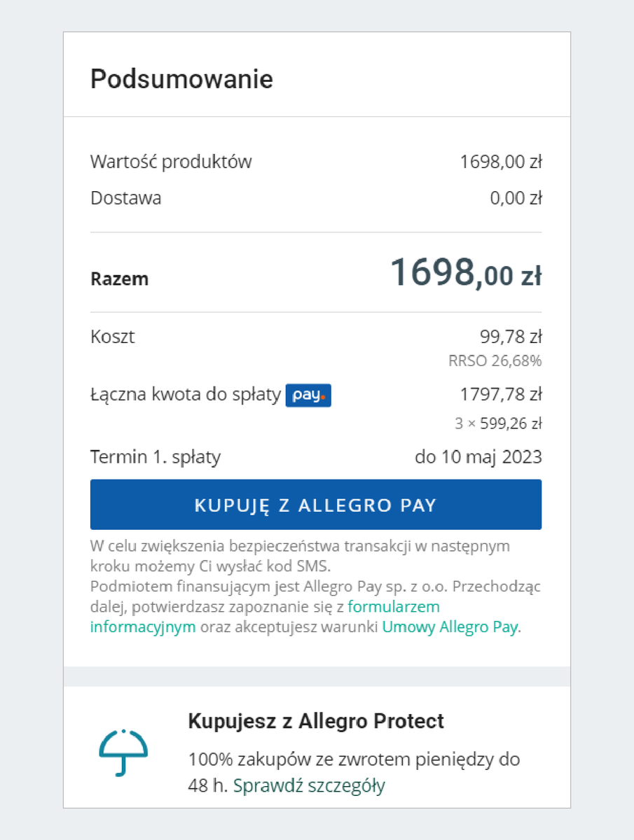Click the Wartość produktów label
This screenshot has width=634, height=840.
[171, 162]
